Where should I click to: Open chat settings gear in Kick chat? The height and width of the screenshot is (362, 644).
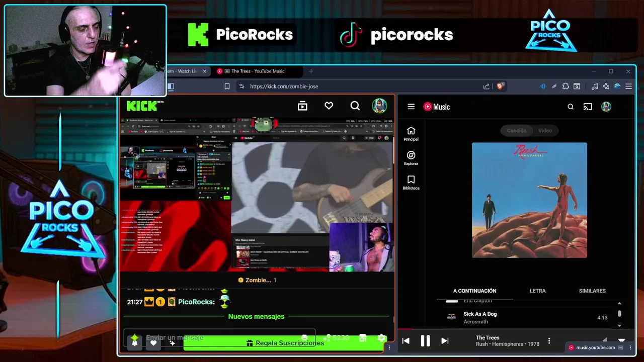pos(381,338)
